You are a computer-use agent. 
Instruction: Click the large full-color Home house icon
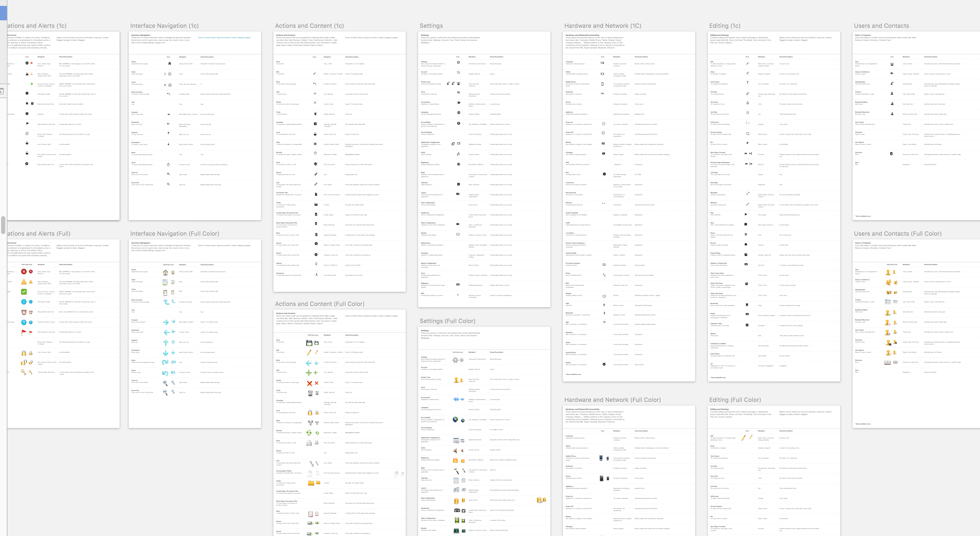coord(165,273)
